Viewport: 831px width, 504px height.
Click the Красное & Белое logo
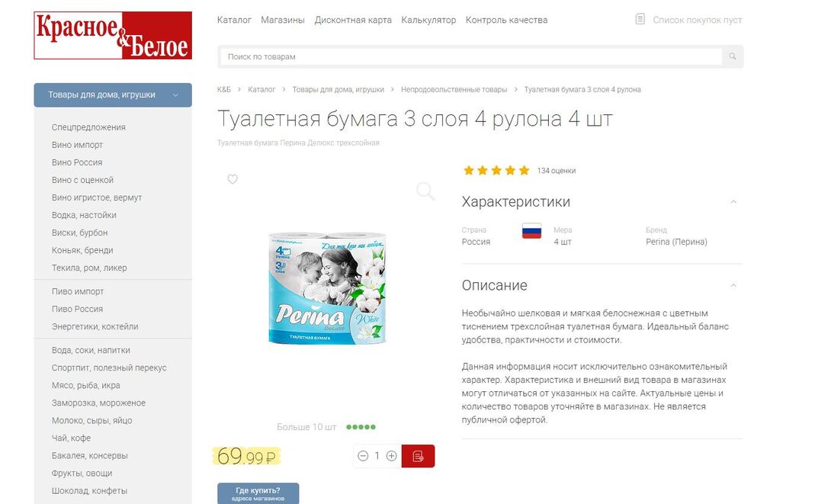coord(113,36)
